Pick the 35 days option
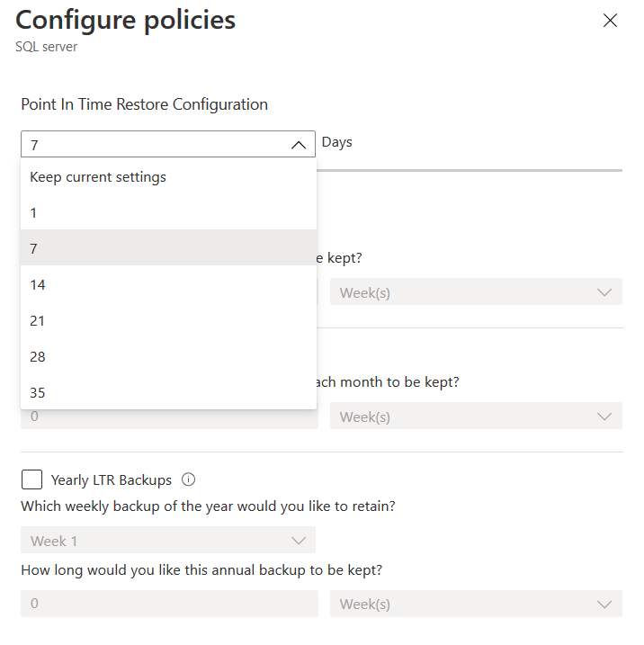This screenshot has height=645, width=644. click(38, 393)
